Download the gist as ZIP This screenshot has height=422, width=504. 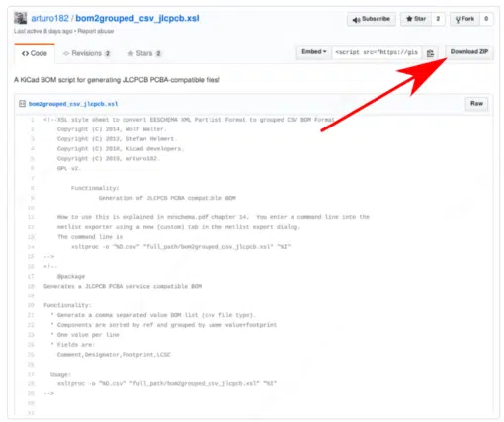pyautogui.click(x=469, y=52)
